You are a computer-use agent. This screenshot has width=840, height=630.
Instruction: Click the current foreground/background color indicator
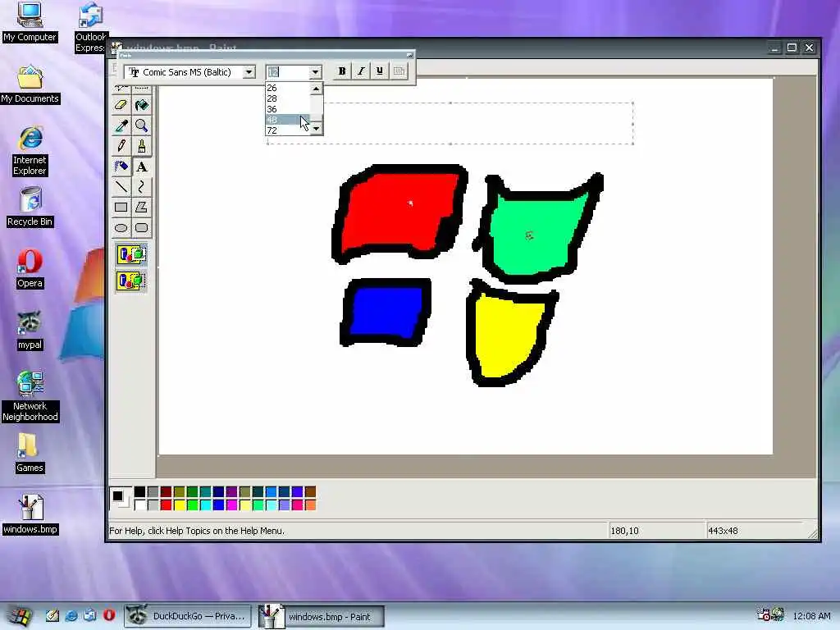(x=120, y=498)
